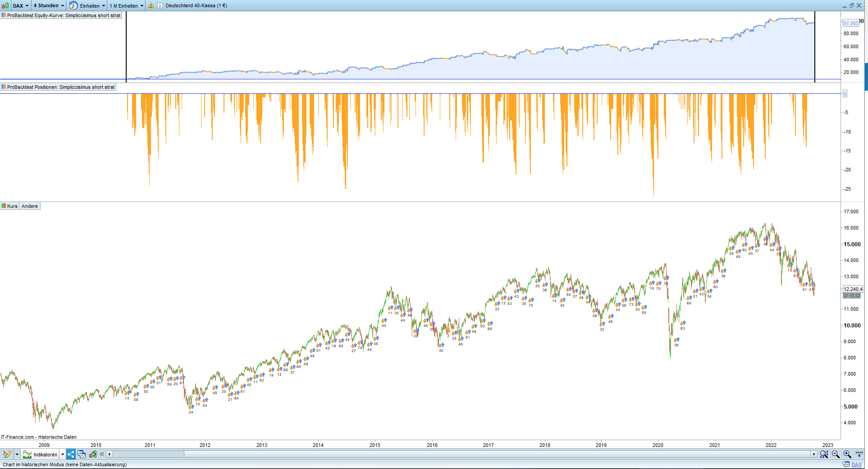
Task: Click the 17.000 price axis label
Action: click(851, 212)
